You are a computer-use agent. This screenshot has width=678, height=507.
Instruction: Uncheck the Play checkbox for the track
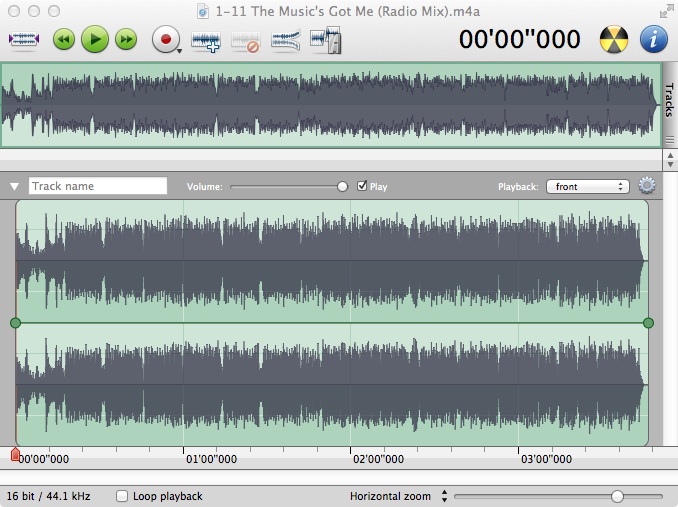click(x=362, y=186)
